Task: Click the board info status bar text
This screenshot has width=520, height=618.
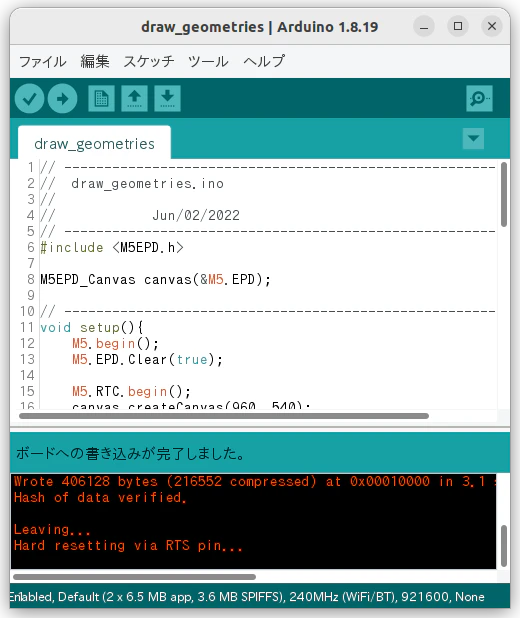Action: coord(247,597)
